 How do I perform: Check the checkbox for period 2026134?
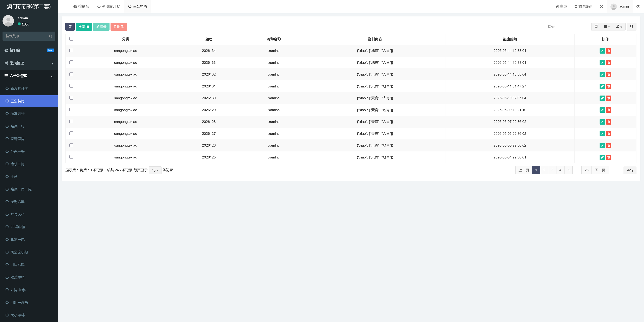tap(71, 51)
